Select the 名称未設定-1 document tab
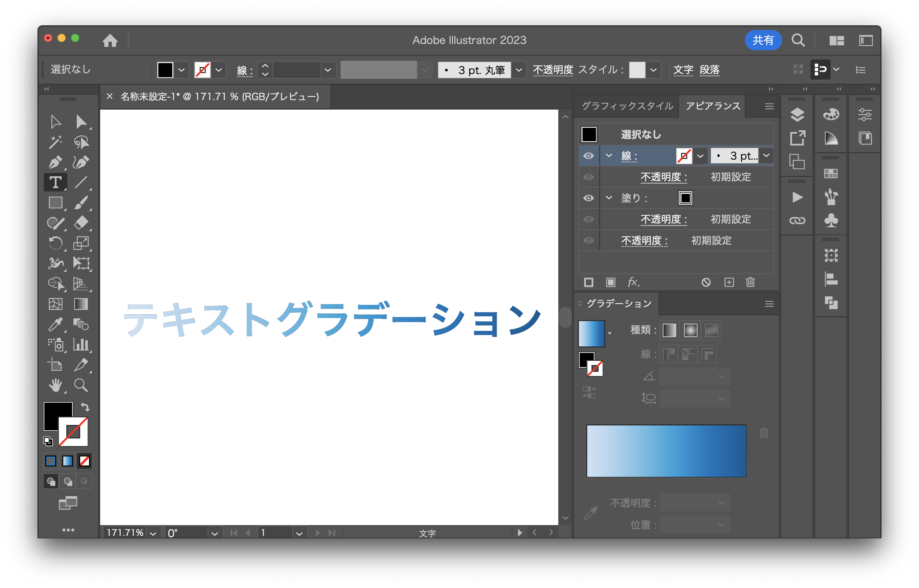Screen dimensions: 919x588 pos(220,97)
